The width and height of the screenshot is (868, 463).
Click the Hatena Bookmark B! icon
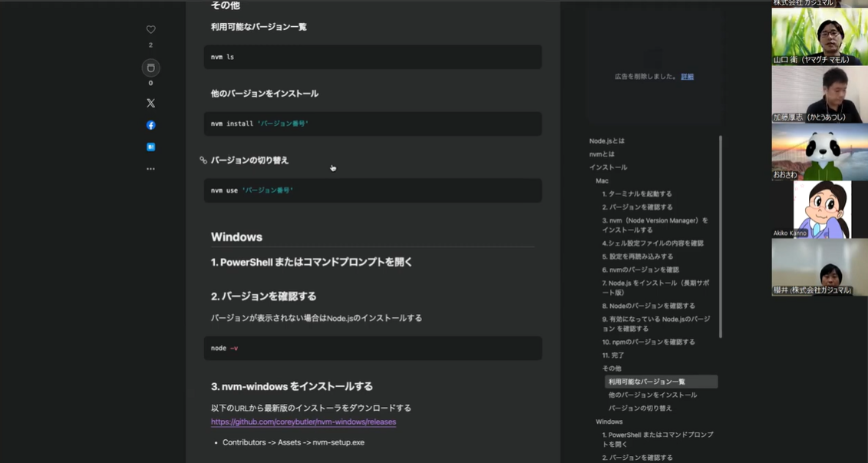[150, 147]
